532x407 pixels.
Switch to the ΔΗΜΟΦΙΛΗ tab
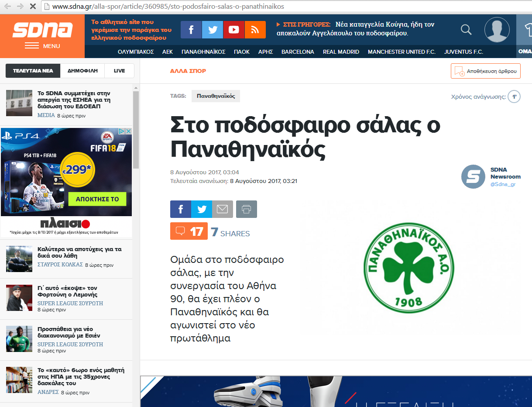click(82, 71)
